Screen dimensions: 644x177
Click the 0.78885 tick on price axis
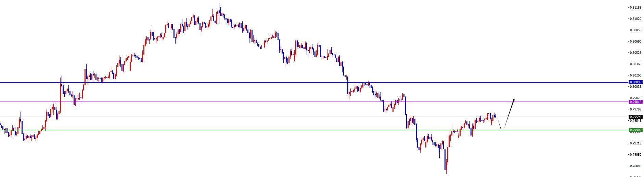pyautogui.click(x=636, y=166)
